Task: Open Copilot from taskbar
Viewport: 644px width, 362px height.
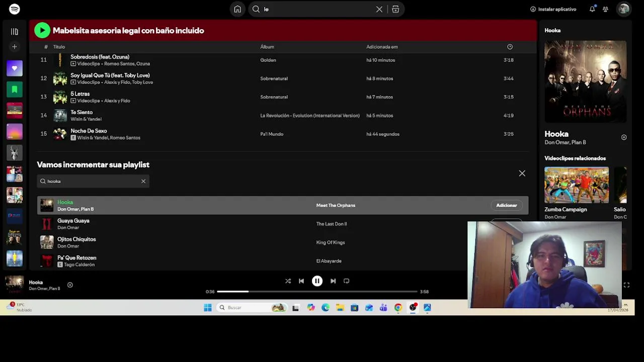Action: [x=311, y=308]
